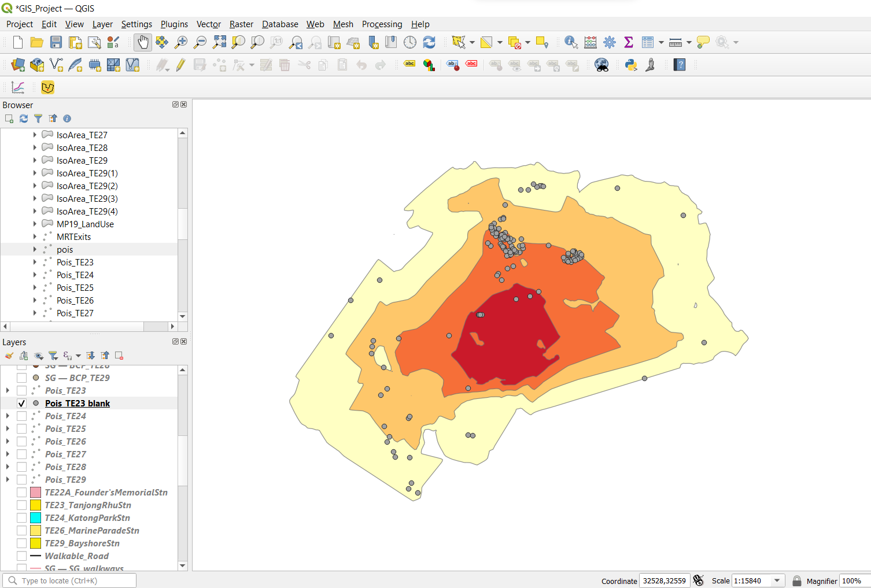
Task: Click the Zoom Full extent icon
Action: pyautogui.click(x=219, y=42)
